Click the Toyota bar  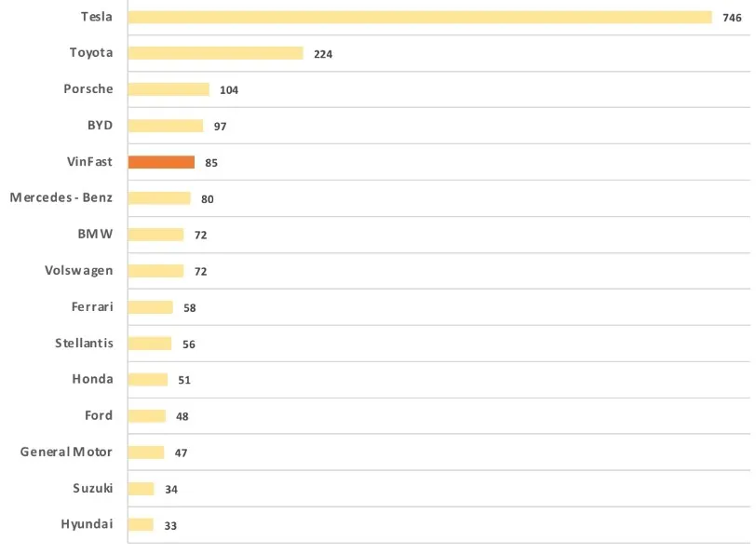tap(215, 53)
